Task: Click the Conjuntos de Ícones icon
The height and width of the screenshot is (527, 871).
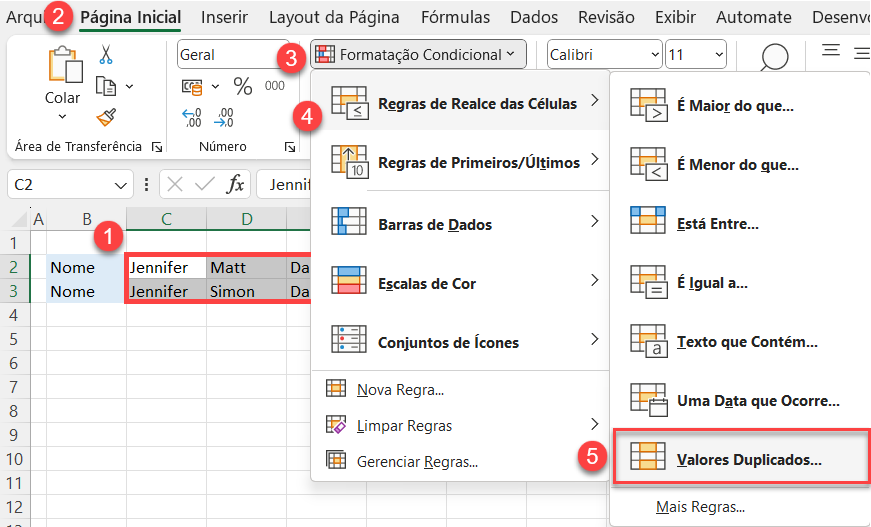Action: (x=348, y=339)
